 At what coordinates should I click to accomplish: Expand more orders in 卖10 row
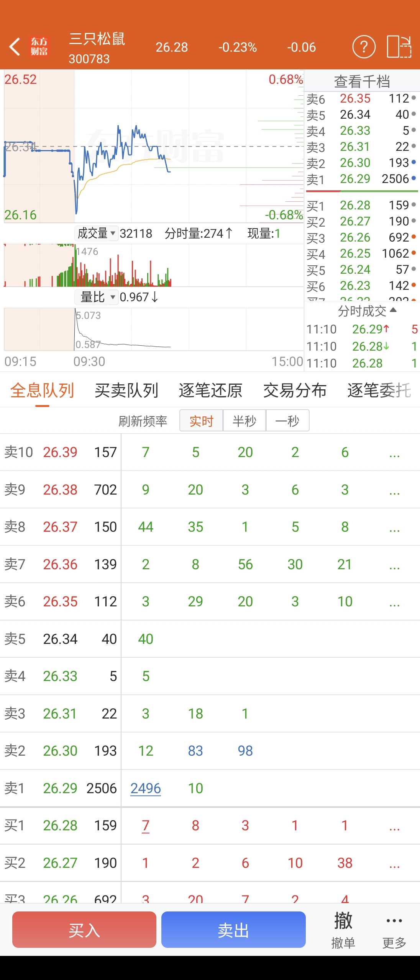point(394,452)
